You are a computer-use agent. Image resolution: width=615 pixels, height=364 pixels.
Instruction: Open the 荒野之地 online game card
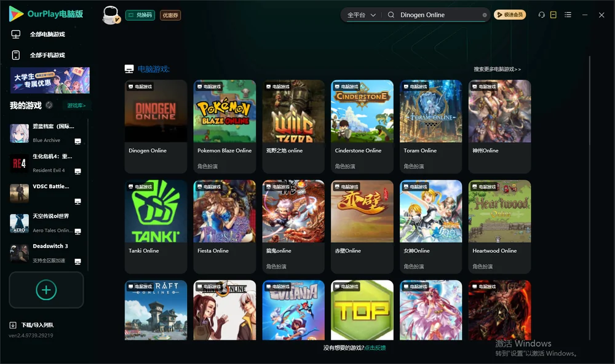293,126
